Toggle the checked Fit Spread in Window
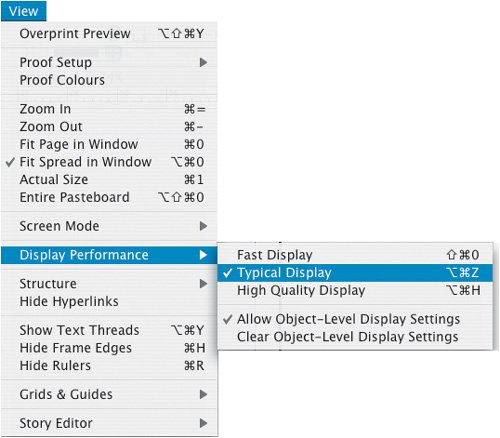The width and height of the screenshot is (500, 438). click(x=109, y=162)
